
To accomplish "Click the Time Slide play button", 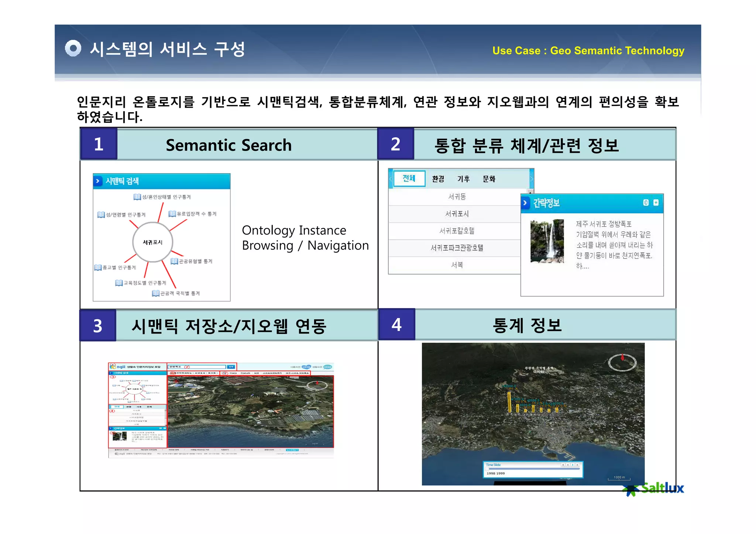I will pyautogui.click(x=573, y=465).
